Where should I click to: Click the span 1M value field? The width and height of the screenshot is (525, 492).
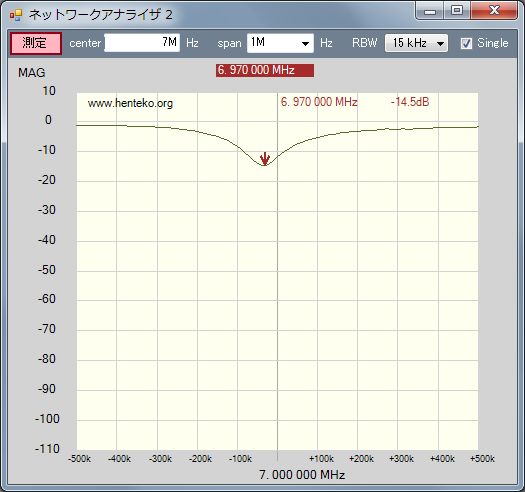pyautogui.click(x=273, y=43)
